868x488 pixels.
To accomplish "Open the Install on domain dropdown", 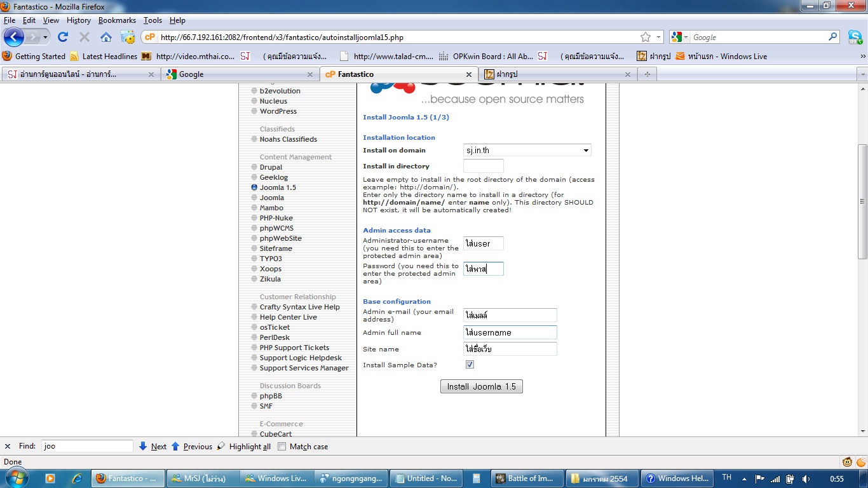I will (527, 151).
